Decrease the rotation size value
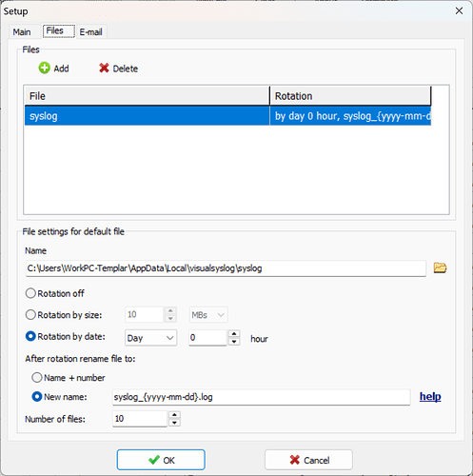Viewport: 473px width, 476px height. pyautogui.click(x=170, y=319)
